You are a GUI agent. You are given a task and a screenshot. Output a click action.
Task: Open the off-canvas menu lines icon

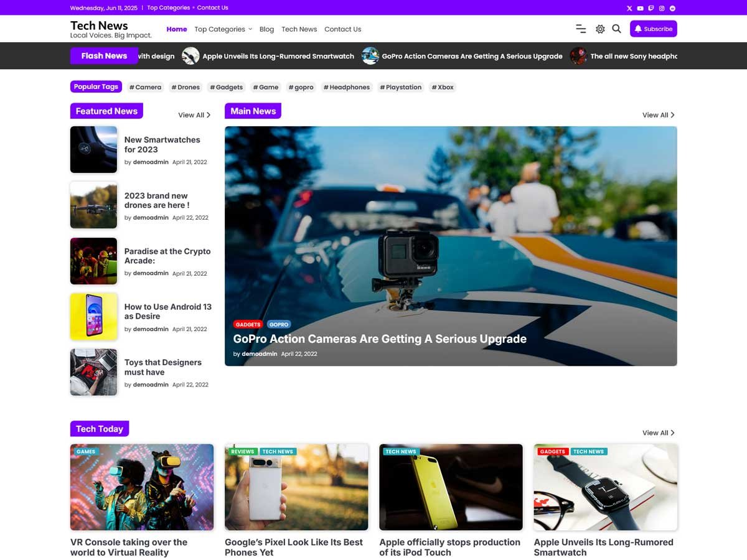(581, 29)
